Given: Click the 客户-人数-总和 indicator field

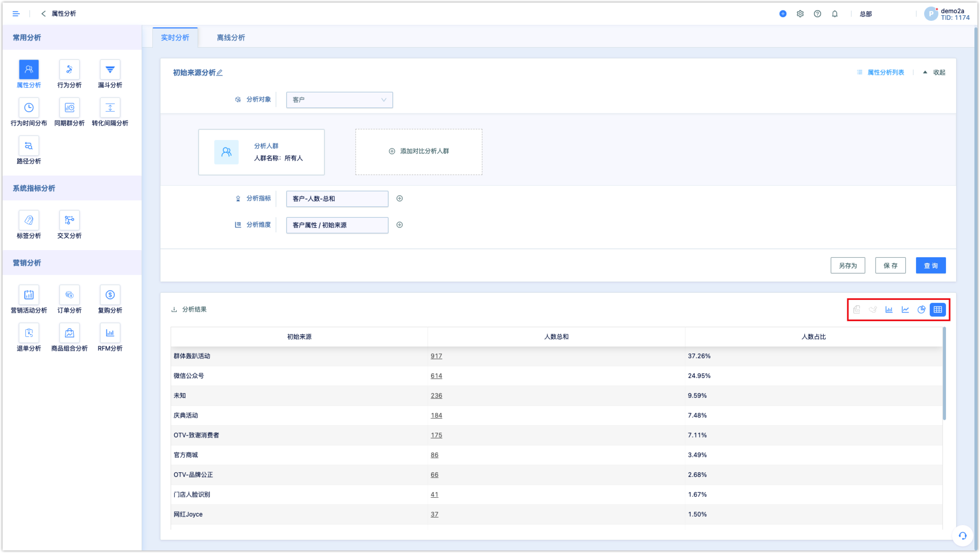Looking at the screenshot, I should (337, 199).
